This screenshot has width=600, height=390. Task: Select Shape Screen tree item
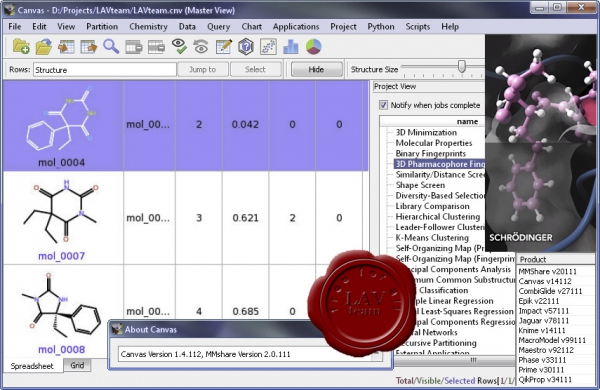[420, 185]
